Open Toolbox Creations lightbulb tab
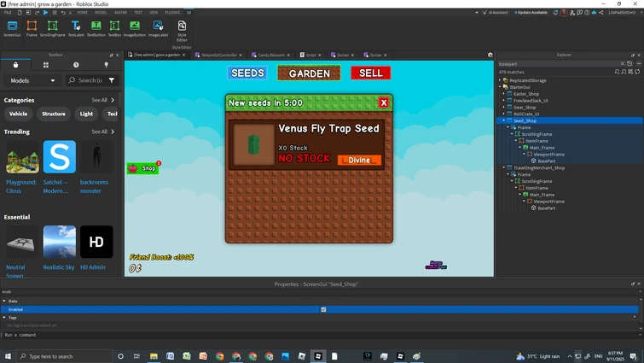The height and width of the screenshot is (363, 644). pos(107,65)
